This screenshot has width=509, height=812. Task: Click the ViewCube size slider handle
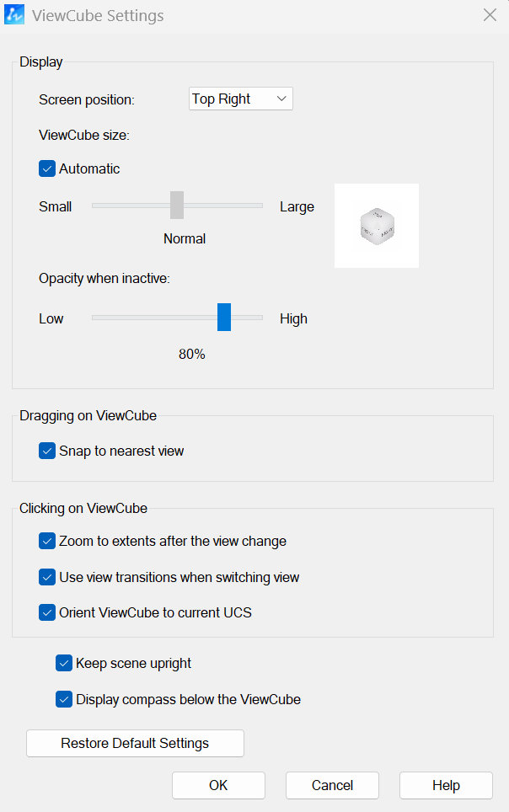[177, 205]
